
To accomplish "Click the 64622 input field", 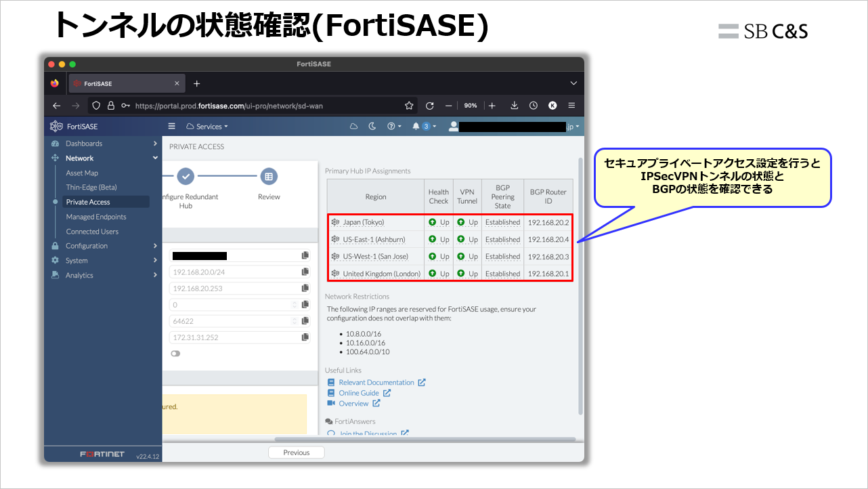I will pyautogui.click(x=234, y=321).
